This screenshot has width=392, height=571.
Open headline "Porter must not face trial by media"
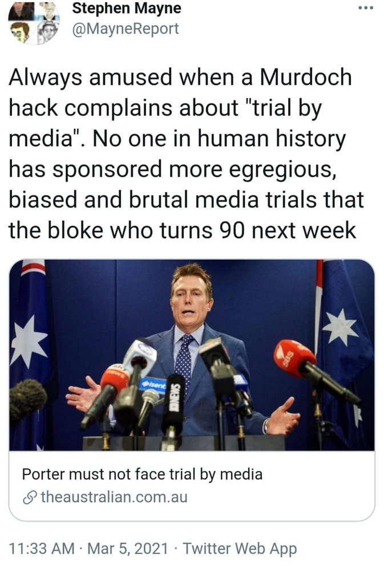pyautogui.click(x=142, y=474)
